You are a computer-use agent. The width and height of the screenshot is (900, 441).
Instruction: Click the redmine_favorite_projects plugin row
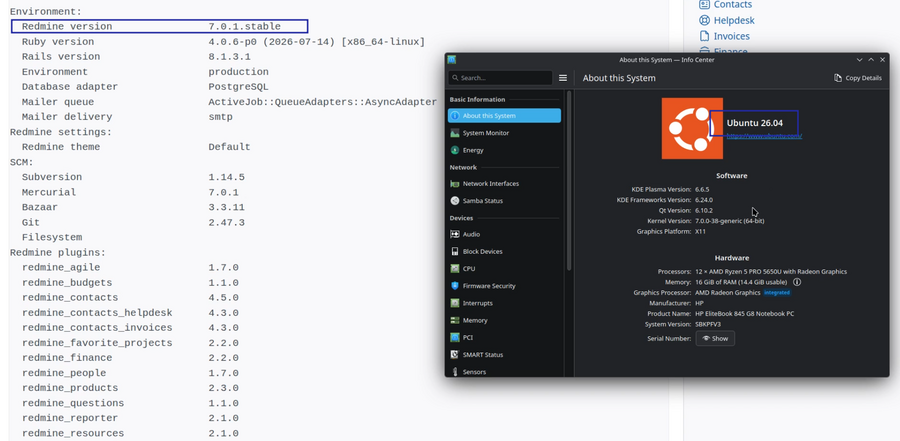point(130,343)
